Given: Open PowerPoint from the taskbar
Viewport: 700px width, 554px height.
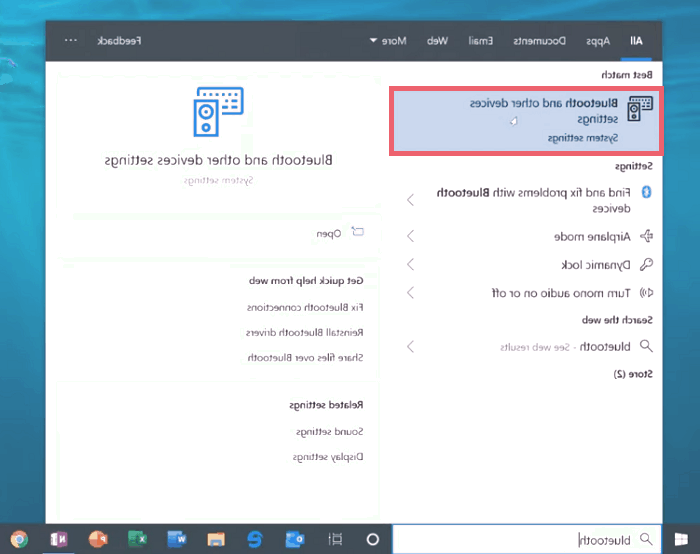Looking at the screenshot, I should [98, 539].
